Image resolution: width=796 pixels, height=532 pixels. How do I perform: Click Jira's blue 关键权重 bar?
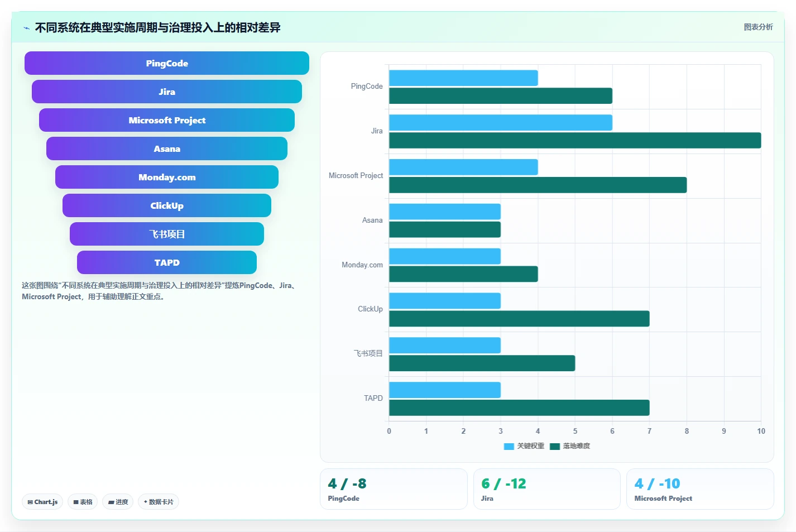tap(501, 123)
